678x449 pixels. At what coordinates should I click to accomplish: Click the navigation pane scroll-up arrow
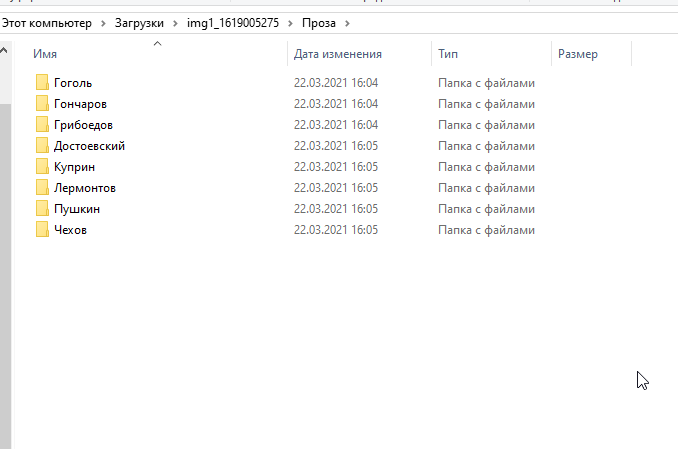(x=4, y=51)
